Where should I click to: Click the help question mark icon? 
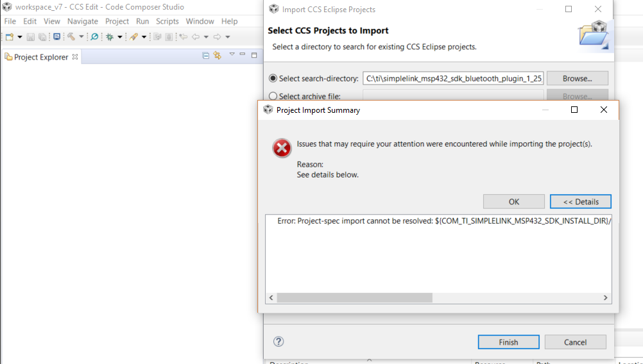(279, 342)
